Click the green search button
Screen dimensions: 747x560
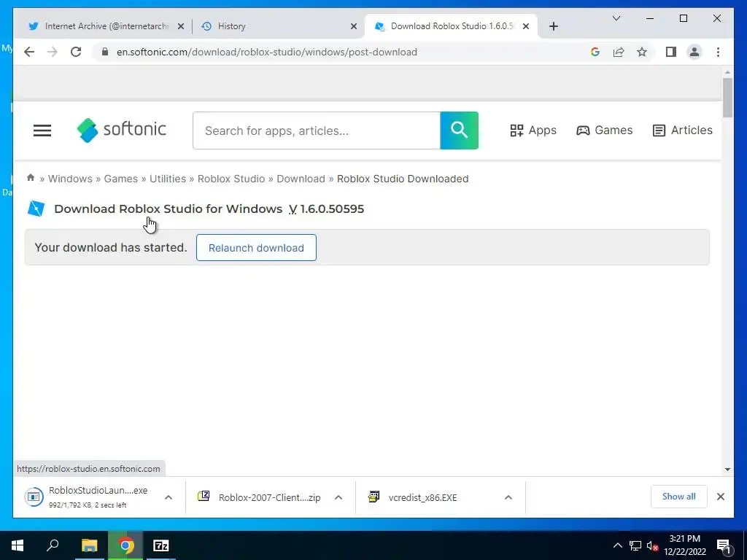pos(460,131)
